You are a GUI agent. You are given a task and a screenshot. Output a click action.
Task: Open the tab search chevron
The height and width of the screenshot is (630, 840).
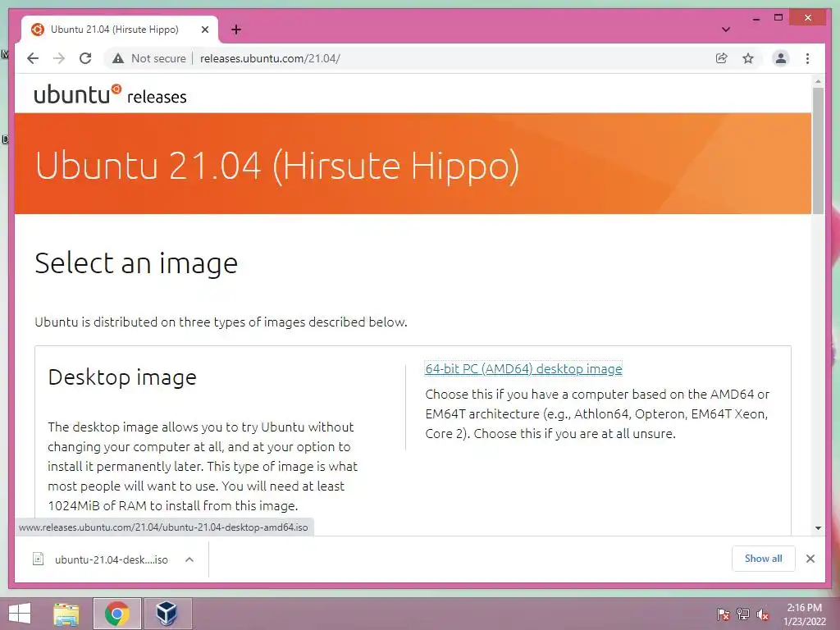tap(726, 30)
